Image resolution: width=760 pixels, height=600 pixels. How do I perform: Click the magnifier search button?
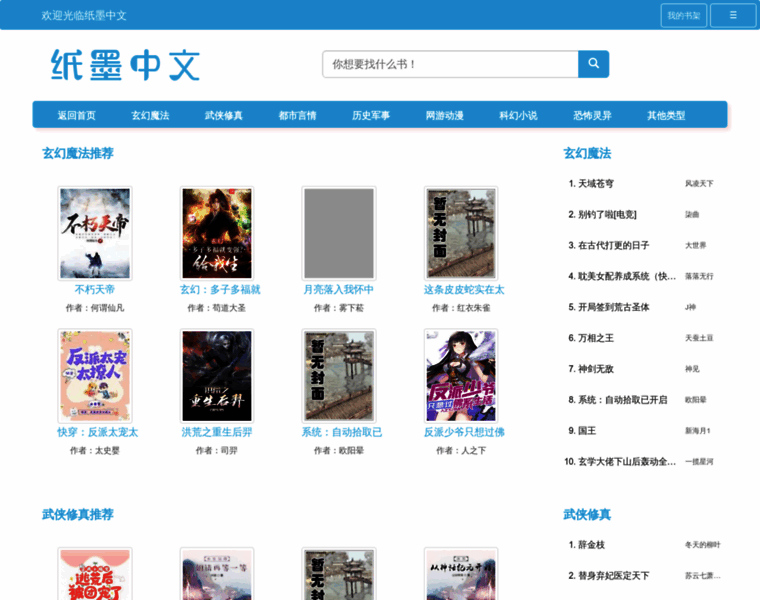[593, 64]
